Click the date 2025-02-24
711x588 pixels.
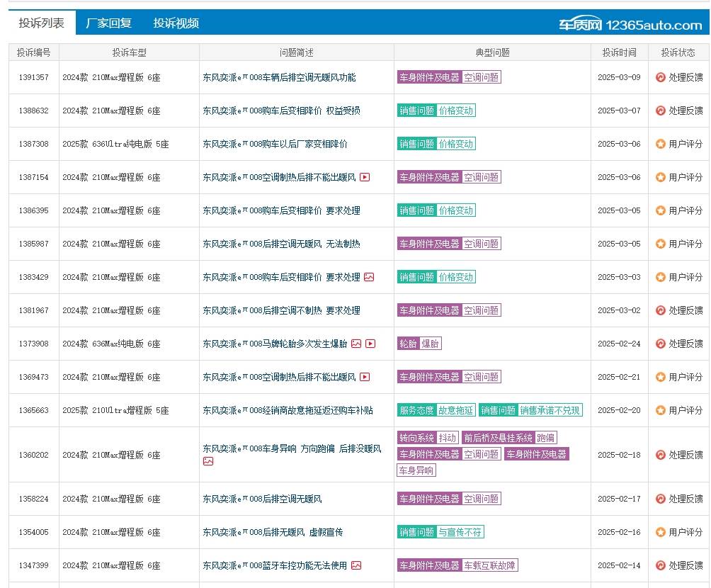point(620,344)
